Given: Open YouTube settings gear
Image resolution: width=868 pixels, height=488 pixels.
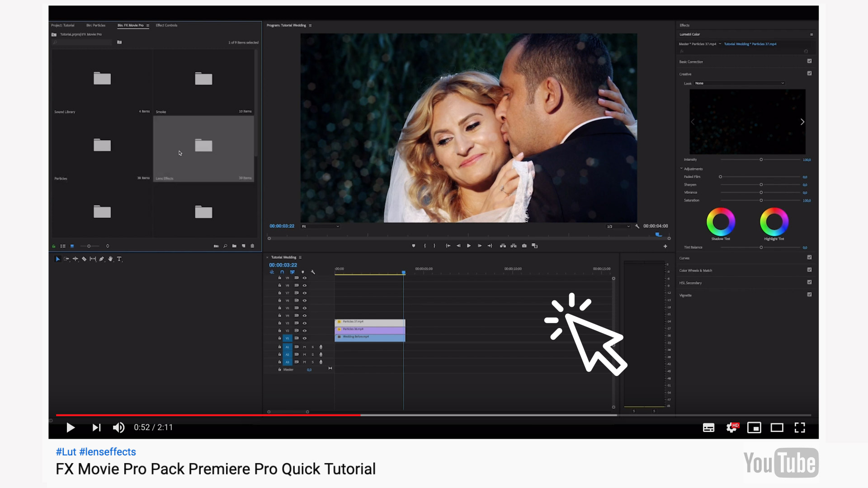Looking at the screenshot, I should (732, 427).
